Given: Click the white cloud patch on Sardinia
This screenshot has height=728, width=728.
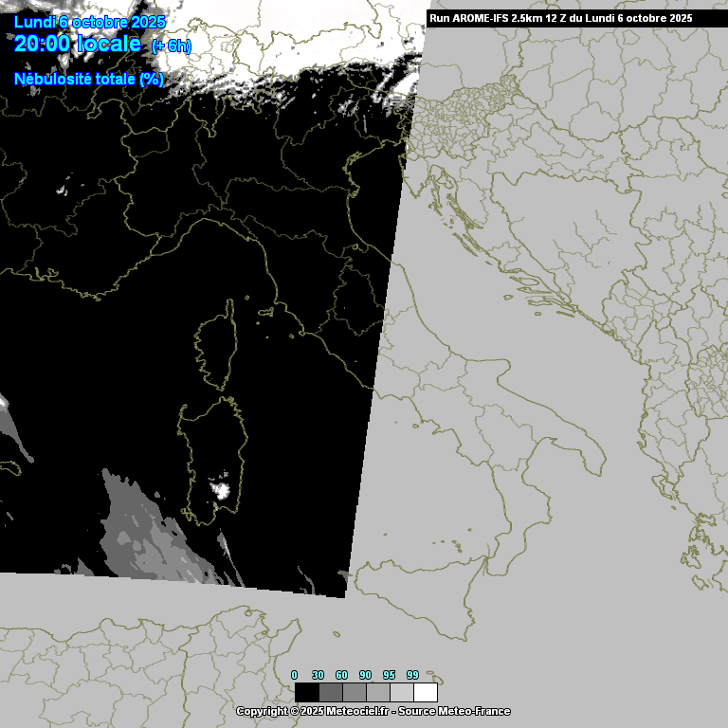Looking at the screenshot, I should (x=223, y=490).
